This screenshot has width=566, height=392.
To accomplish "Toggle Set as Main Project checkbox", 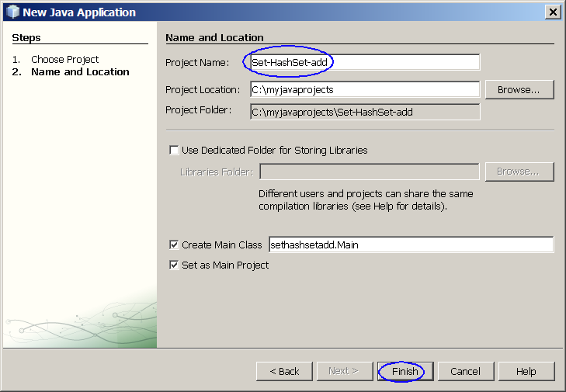I will (x=174, y=265).
